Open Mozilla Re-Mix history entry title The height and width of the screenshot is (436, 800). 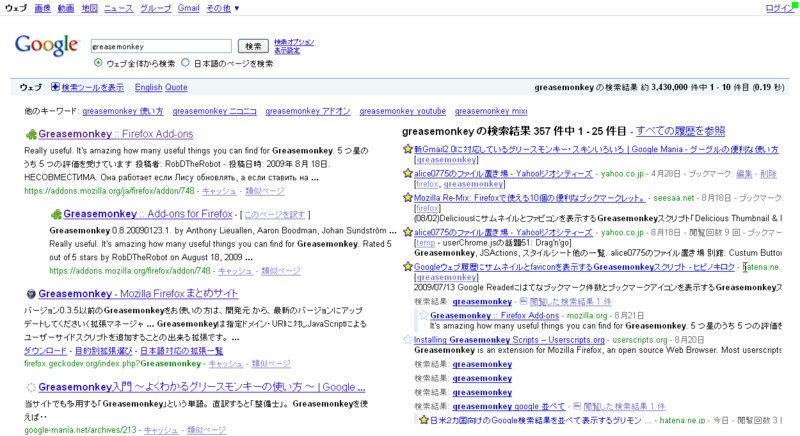[x=530, y=198]
